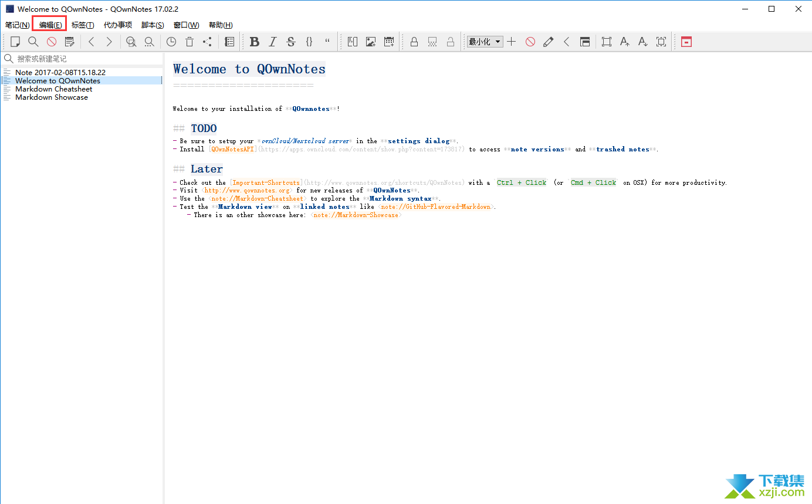Click the red remove note icon left of pencil note icon

click(52, 42)
